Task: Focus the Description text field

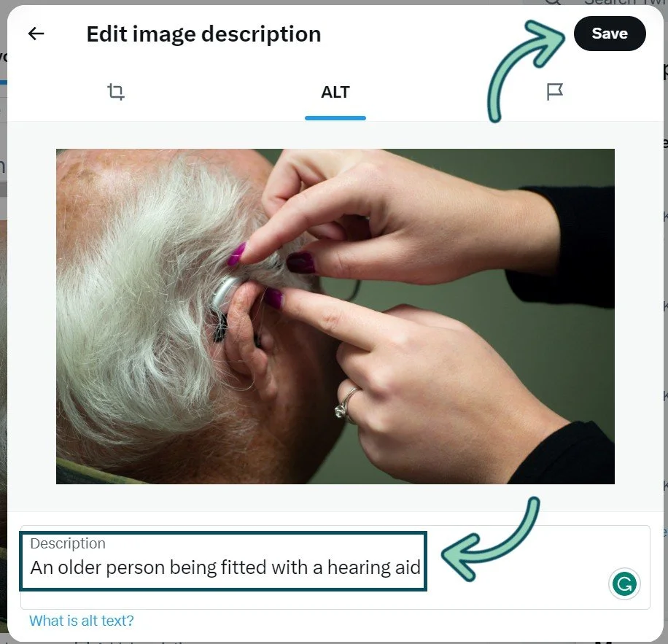Action: (335, 567)
